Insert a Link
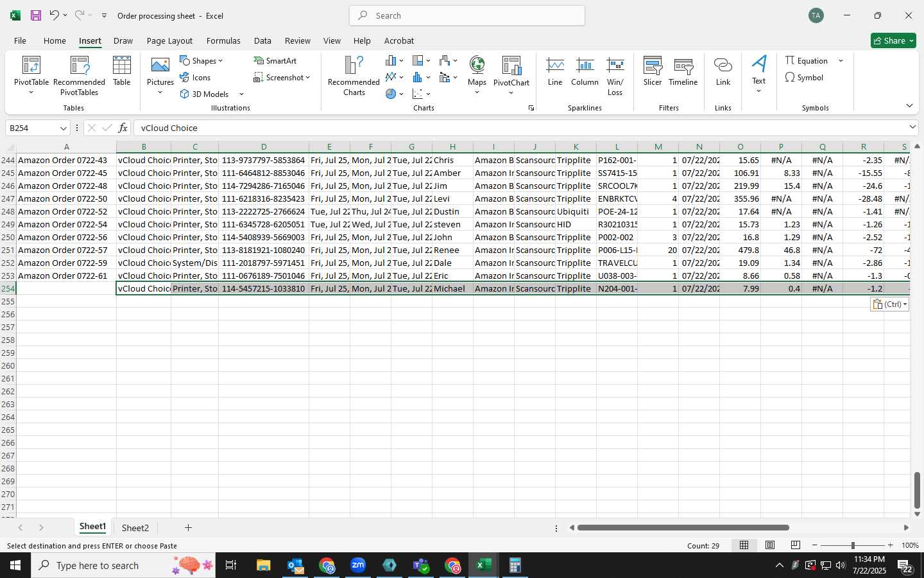The height and width of the screenshot is (578, 924). click(x=723, y=71)
